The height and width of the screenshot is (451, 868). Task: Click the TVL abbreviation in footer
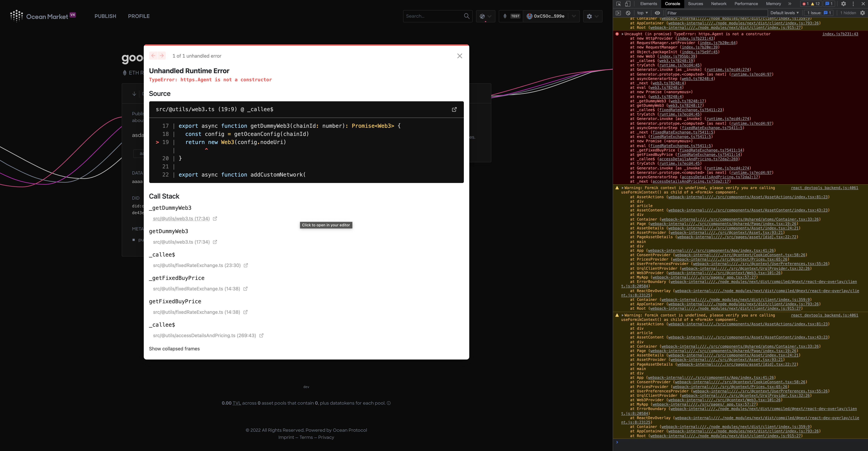[x=237, y=403]
